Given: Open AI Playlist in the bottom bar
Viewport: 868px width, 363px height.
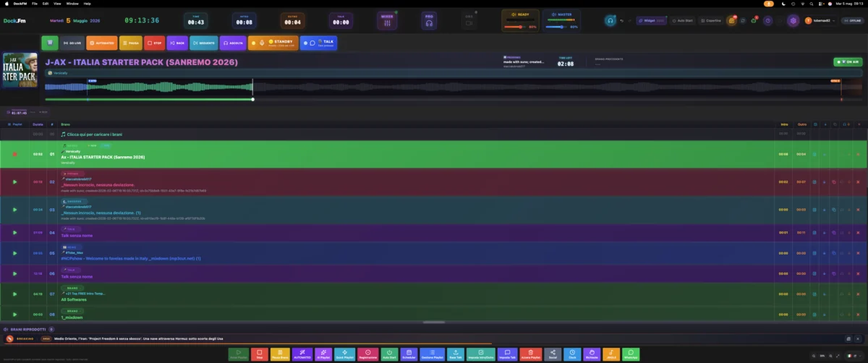Looking at the screenshot, I should point(323,354).
